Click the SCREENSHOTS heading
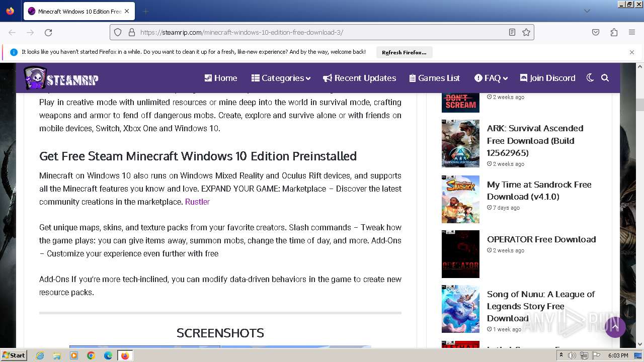The width and height of the screenshot is (644, 362). pyautogui.click(x=220, y=333)
